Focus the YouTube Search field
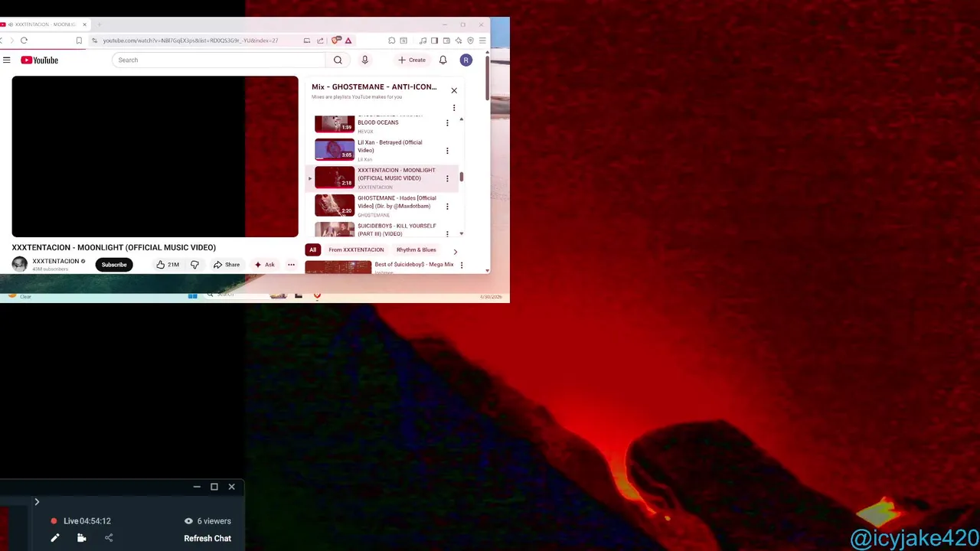980x551 pixels. tap(219, 60)
